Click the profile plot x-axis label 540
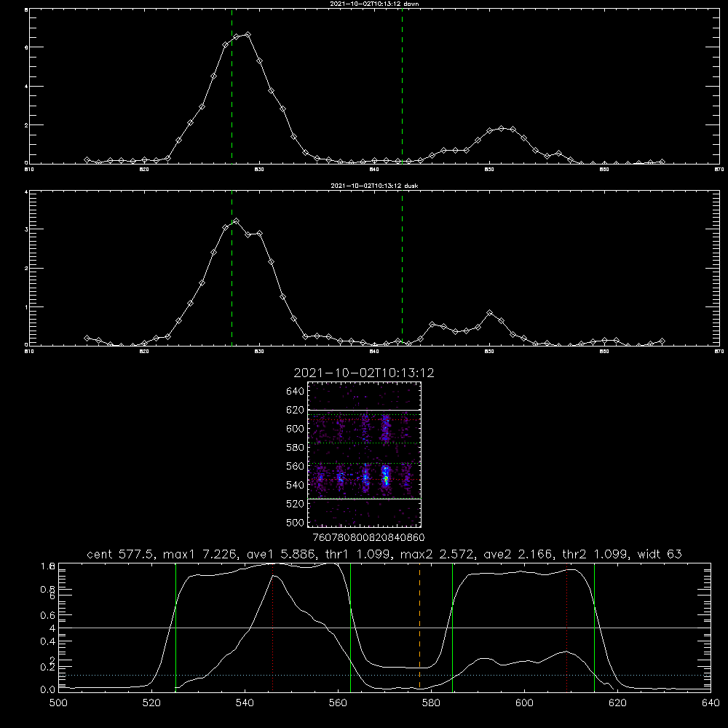This screenshot has width=728, height=728. pyautogui.click(x=245, y=703)
